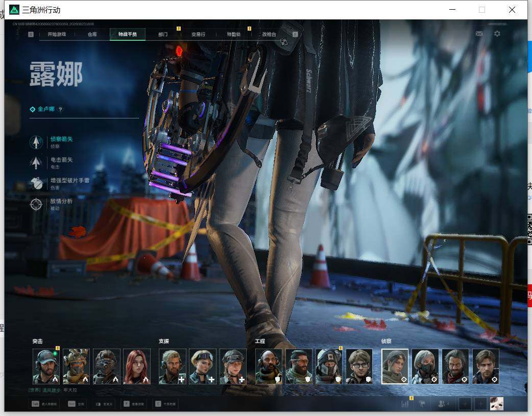The height and width of the screenshot is (416, 532).
Task: Click the 工程 class label
Action: coord(260,341)
